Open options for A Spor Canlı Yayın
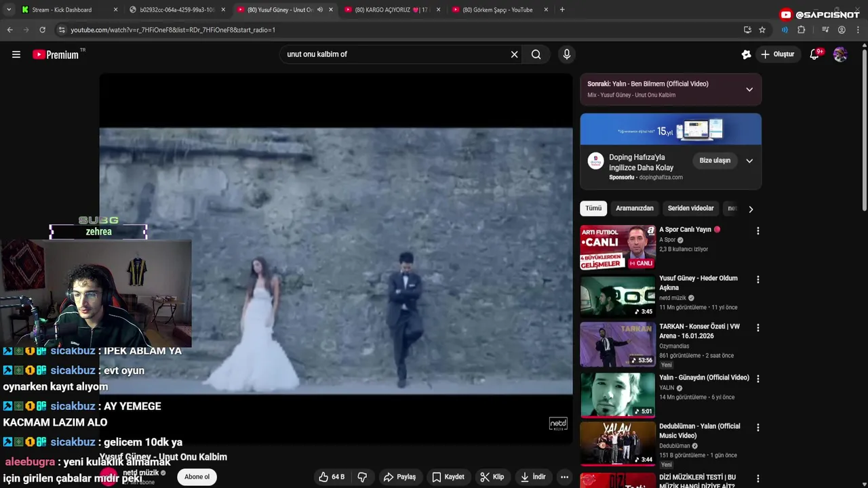Viewport: 868px width, 488px height. 758,231
